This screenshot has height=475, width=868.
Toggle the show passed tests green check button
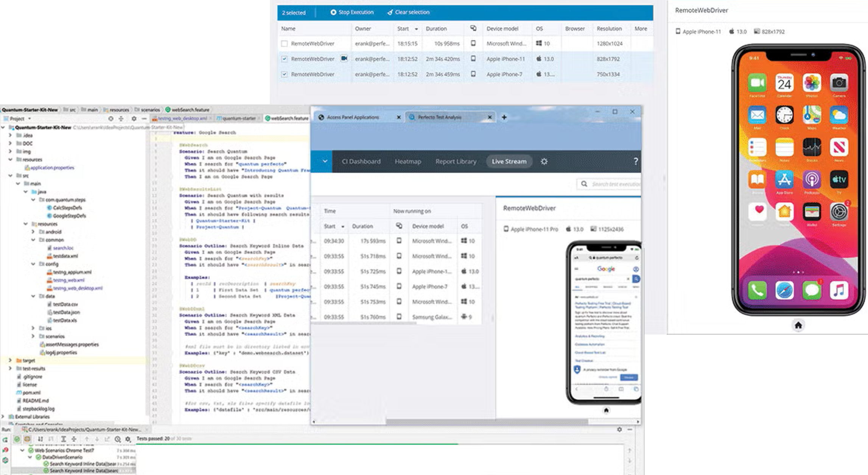coord(17,439)
